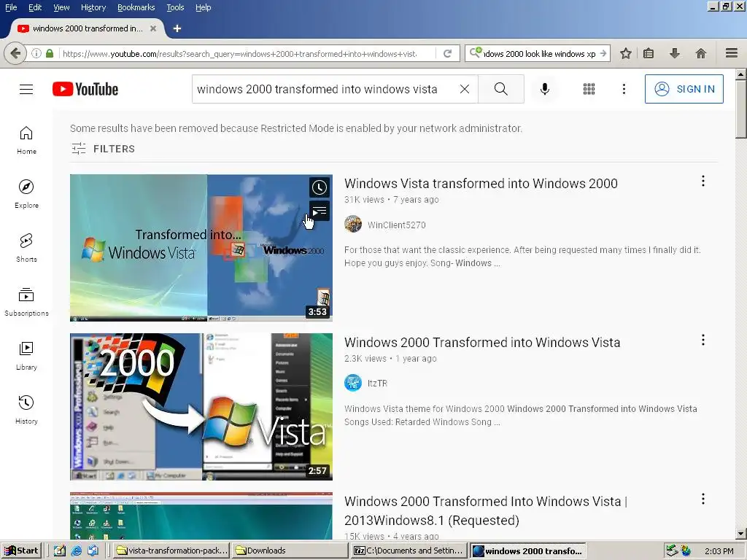Show bookmarks list icon in toolbar

click(x=649, y=53)
